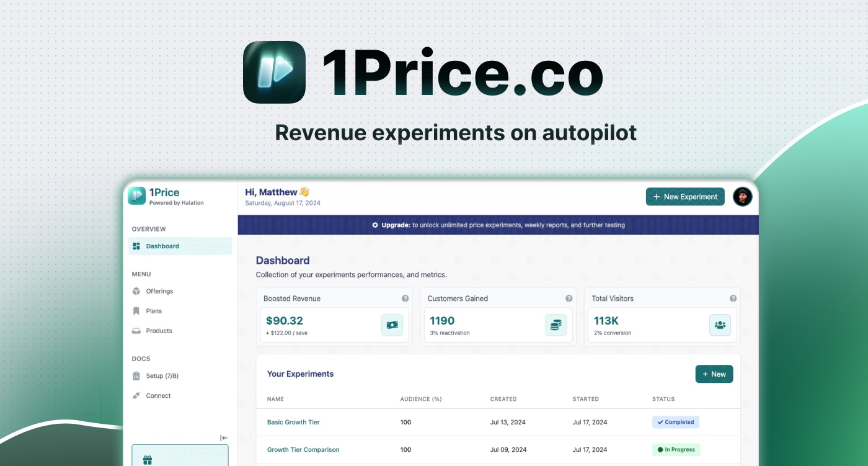Click the Upgrade banner link
Screen dimensions: 868x466
[498, 225]
